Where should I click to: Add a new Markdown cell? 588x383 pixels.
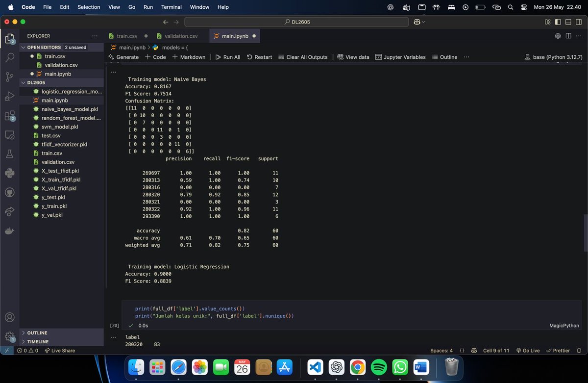[189, 57]
